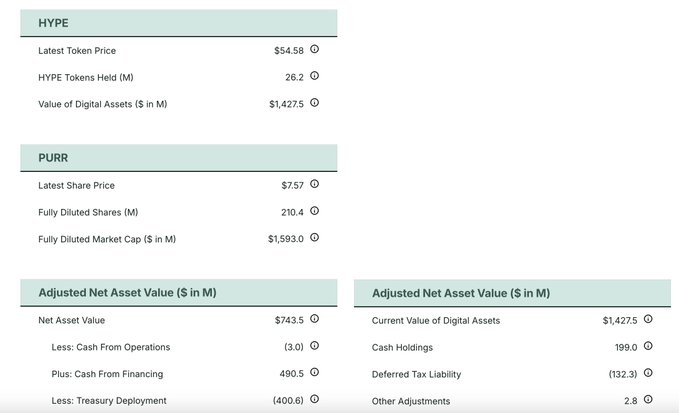This screenshot has height=413, width=679.
Task: Click the 490.5 cash from financing value
Action: [x=291, y=374]
